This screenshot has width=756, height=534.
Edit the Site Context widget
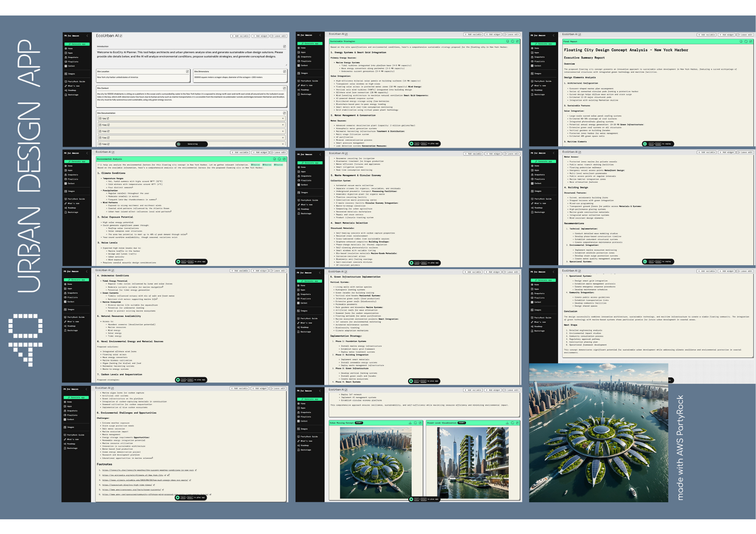pos(284,88)
